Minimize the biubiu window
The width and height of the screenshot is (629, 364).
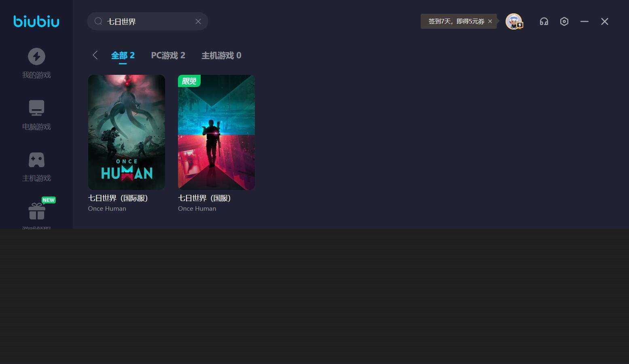click(584, 21)
